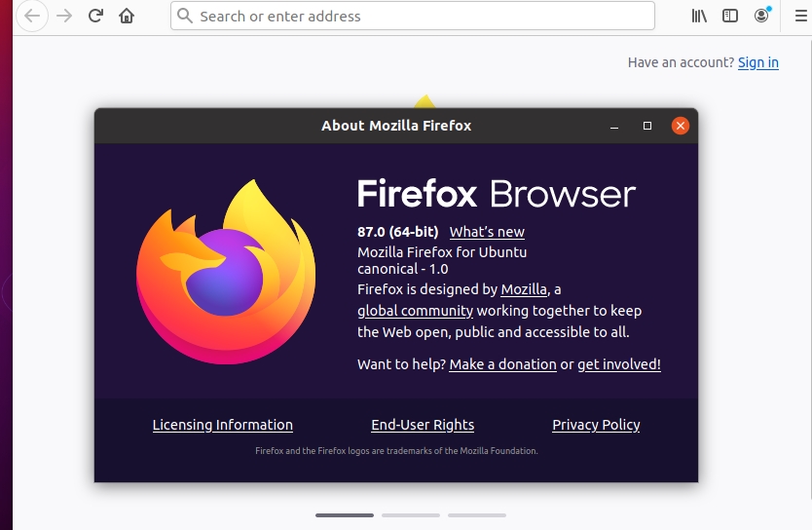The image size is (812, 530).
Task: View Licensing Information
Action: tap(223, 425)
